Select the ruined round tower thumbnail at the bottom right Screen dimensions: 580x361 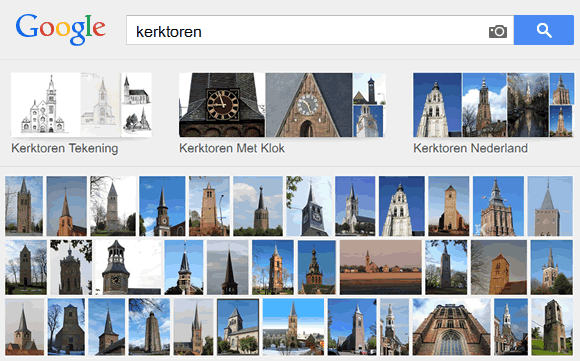(x=552, y=327)
